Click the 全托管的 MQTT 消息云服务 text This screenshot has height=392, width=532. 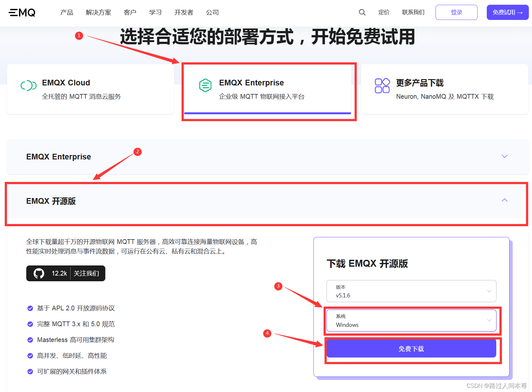[81, 96]
